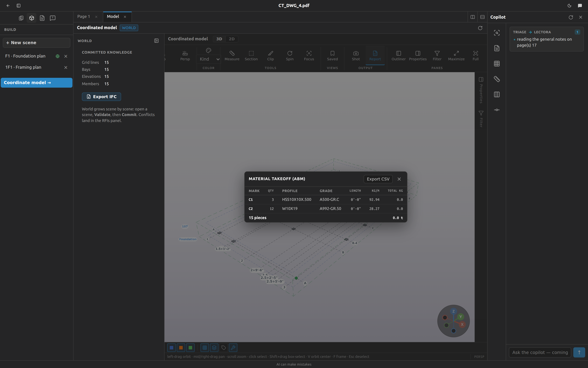Activate the Clip tool
Image resolution: width=588 pixels, height=368 pixels.
pos(270,56)
